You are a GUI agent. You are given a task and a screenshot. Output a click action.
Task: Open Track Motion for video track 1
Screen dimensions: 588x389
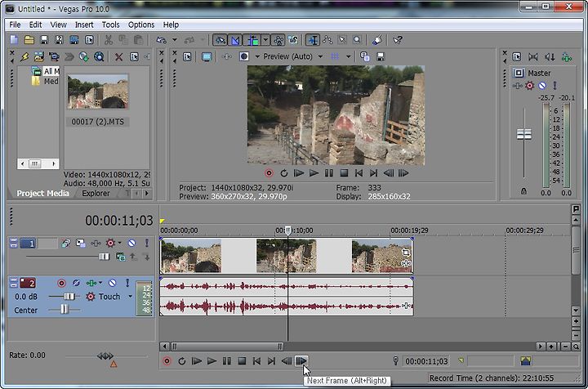coord(80,243)
